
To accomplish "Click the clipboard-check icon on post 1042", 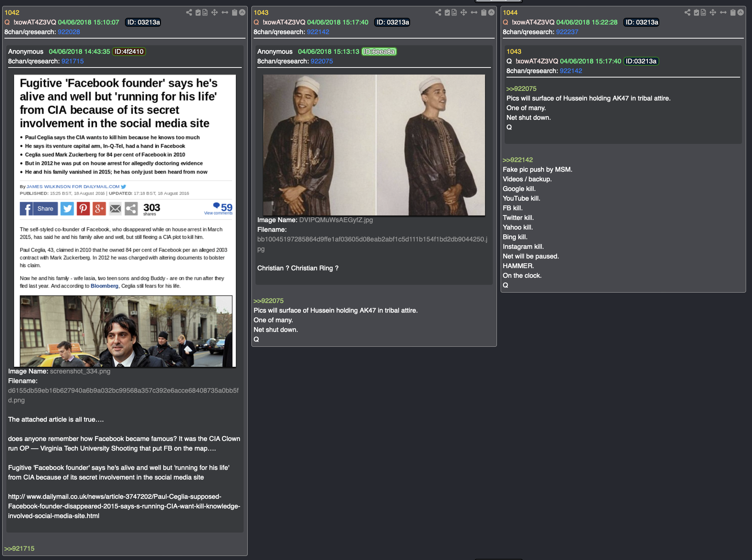I will click(x=198, y=13).
